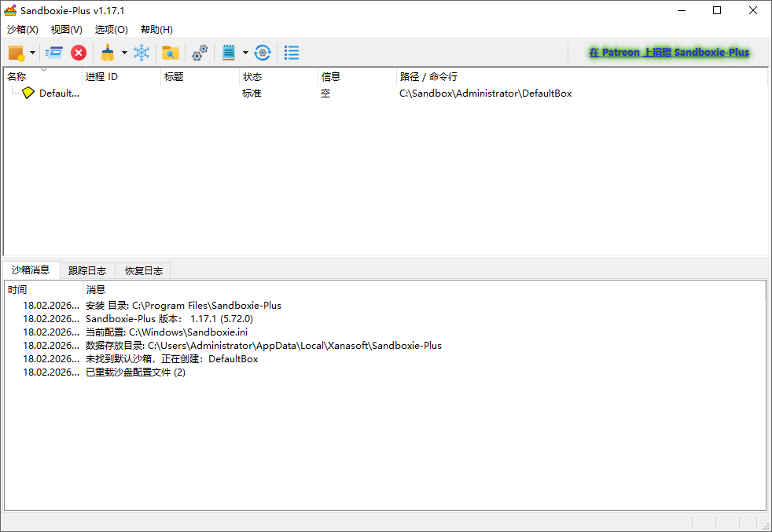Viewport: 772px width, 532px height.
Task: Click the Patreon donation link
Action: (667, 52)
